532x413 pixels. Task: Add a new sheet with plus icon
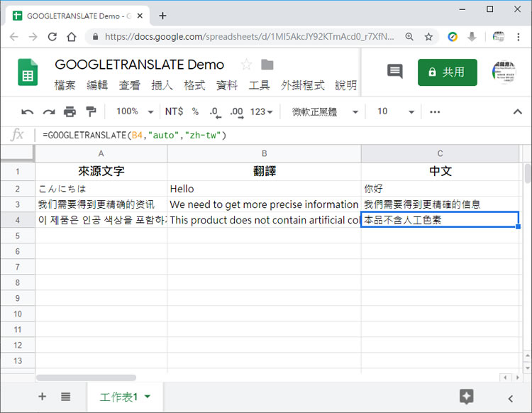[x=42, y=397]
